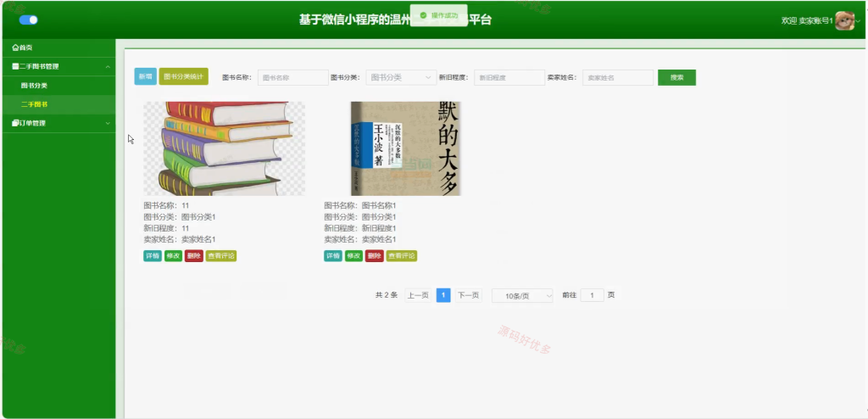Click the 二手图书管理 menu icon
Viewport: 868px width, 419px height.
tap(15, 66)
